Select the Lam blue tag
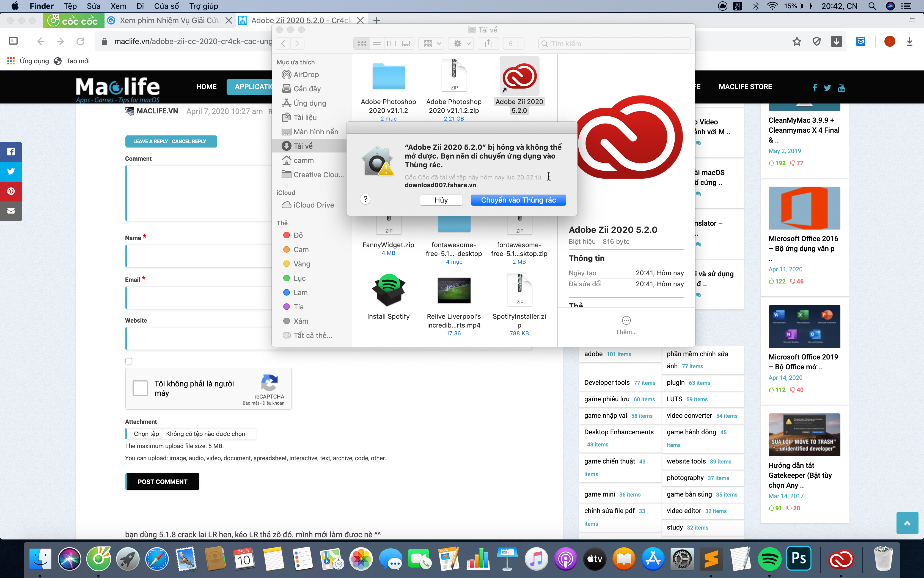 click(300, 292)
